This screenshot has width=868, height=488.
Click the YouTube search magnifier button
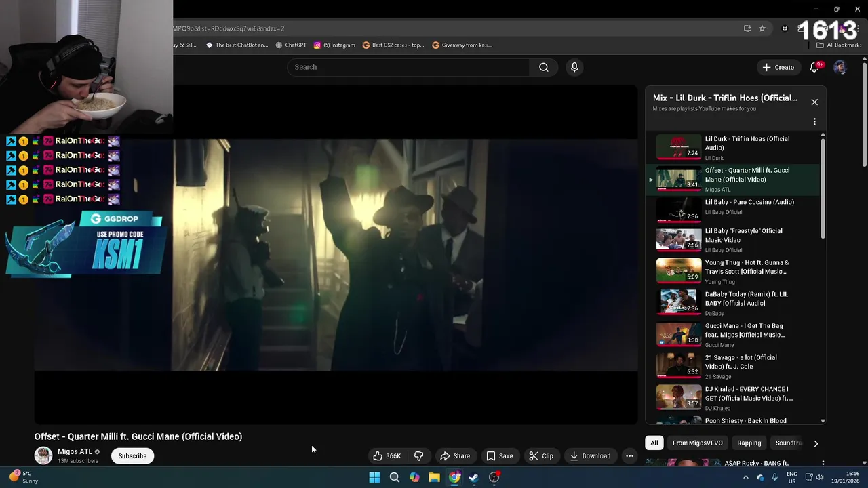(543, 67)
